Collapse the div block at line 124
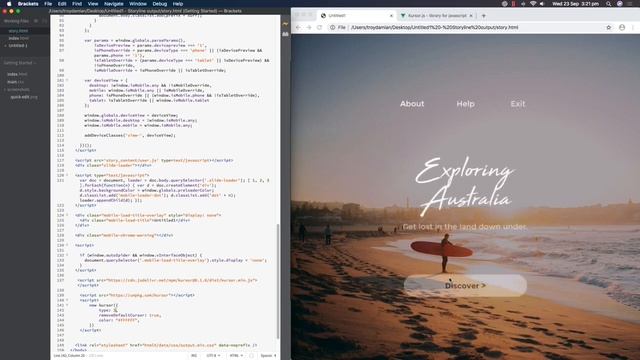Screen dimensions: 640x360 click(x=67, y=215)
